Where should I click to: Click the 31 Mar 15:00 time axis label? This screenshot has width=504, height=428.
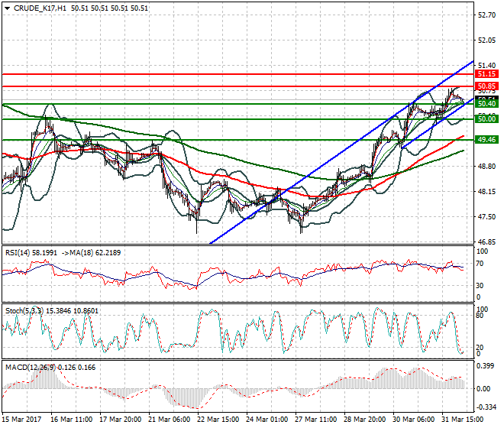click(462, 420)
